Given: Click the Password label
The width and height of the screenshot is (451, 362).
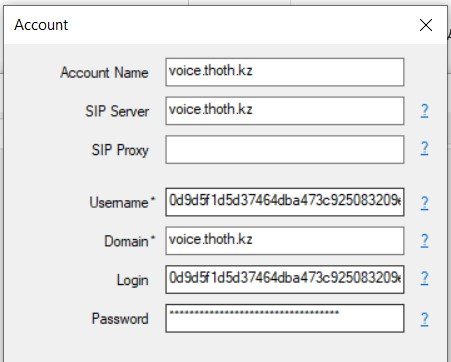Looking at the screenshot, I should click(120, 319).
